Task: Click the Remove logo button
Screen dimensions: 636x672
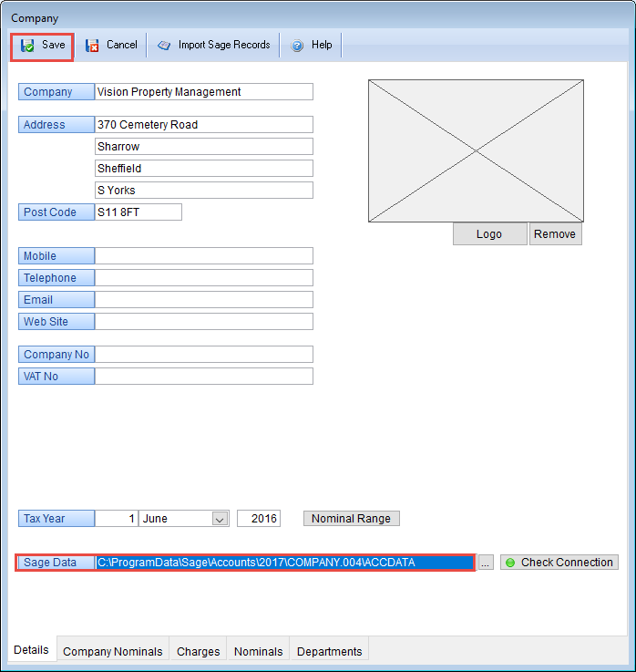Action: tap(556, 234)
